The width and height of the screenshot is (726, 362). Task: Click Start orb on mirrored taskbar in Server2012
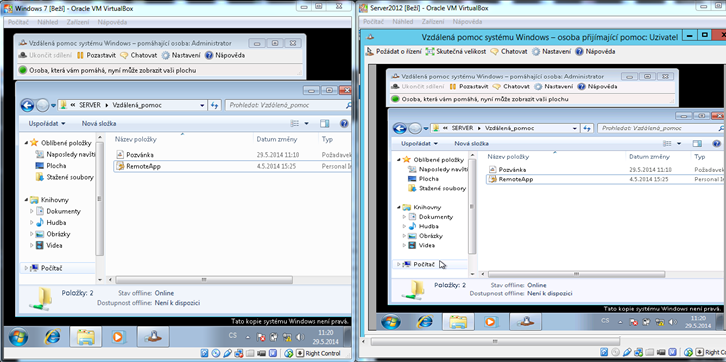click(390, 322)
